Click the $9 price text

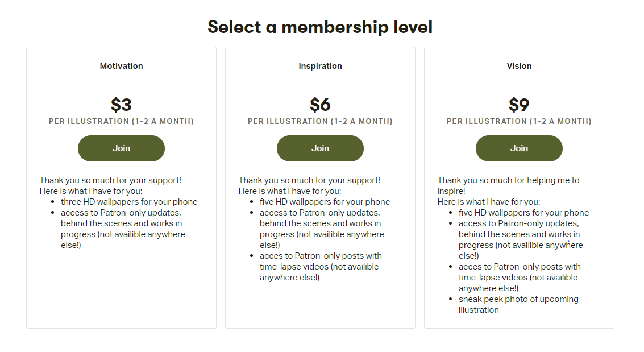click(x=519, y=104)
